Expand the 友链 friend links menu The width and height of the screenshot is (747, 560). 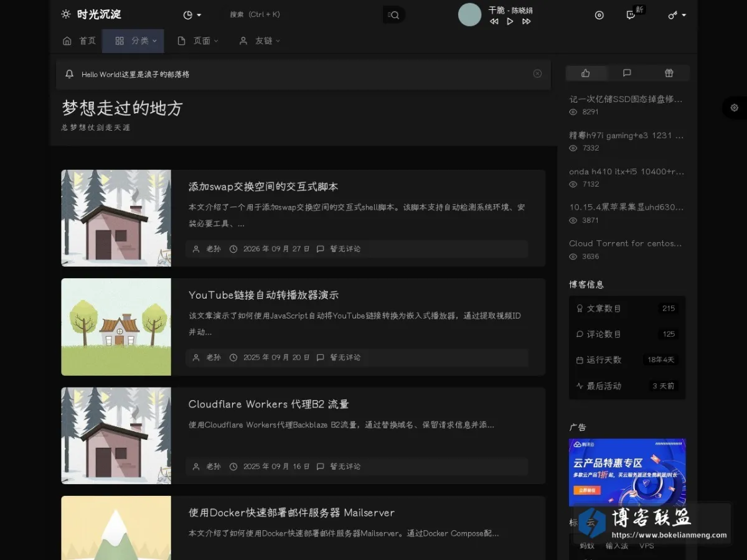coord(260,41)
